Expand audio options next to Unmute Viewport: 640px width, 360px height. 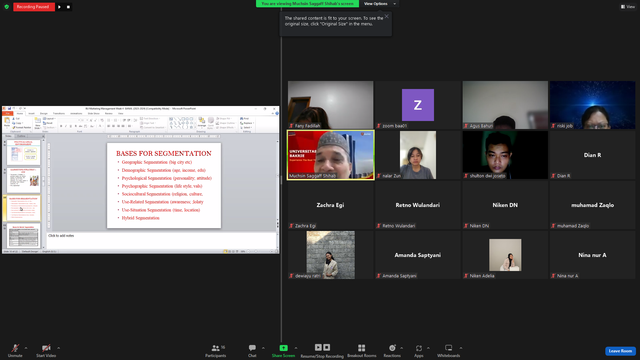[x=26, y=348]
